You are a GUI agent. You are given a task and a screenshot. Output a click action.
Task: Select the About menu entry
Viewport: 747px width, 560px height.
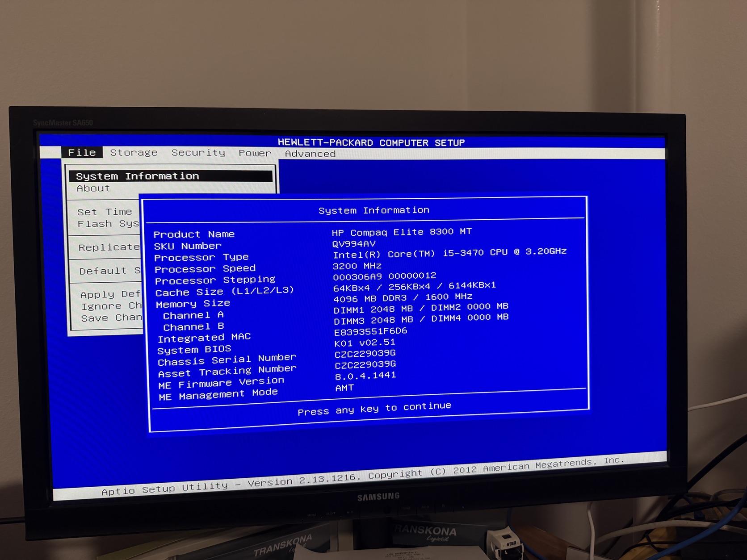(93, 188)
